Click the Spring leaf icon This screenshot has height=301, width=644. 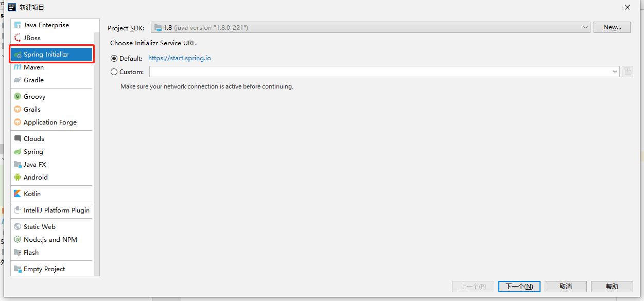coord(18,151)
